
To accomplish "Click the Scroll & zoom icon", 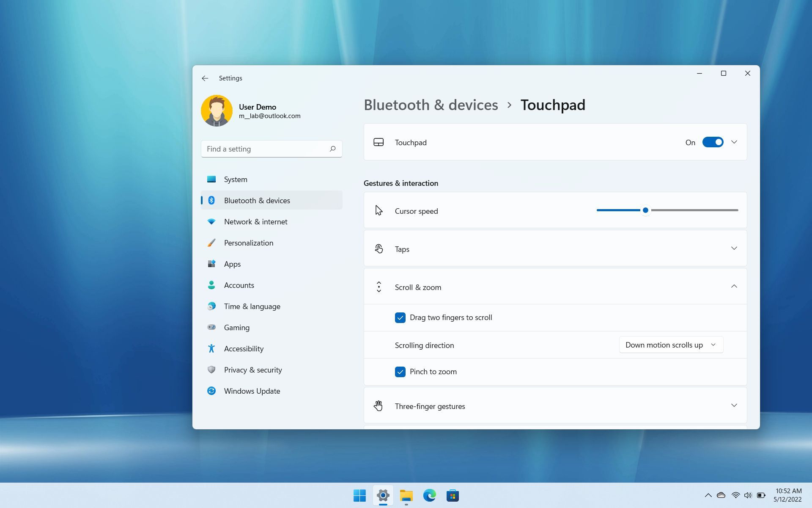I will click(379, 287).
